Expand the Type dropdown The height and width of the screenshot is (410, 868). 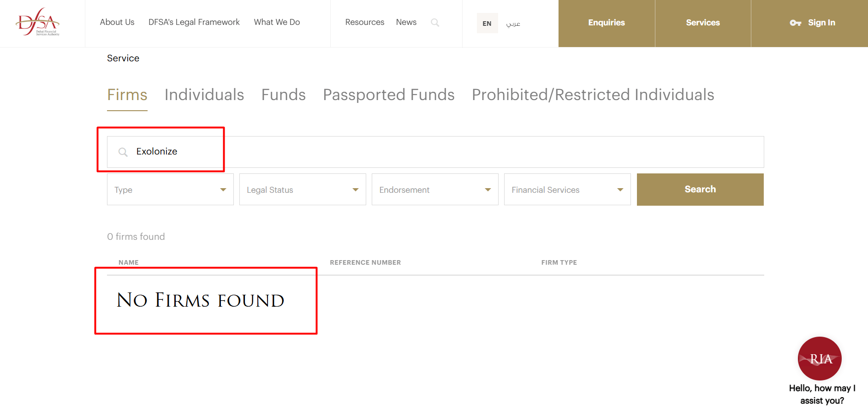point(170,190)
